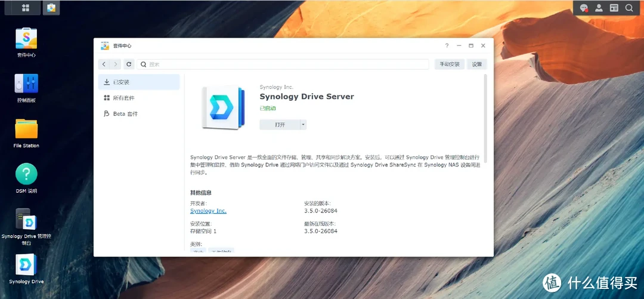Select the 已安装 sidebar tab
This screenshot has width=644, height=299.
(x=139, y=82)
